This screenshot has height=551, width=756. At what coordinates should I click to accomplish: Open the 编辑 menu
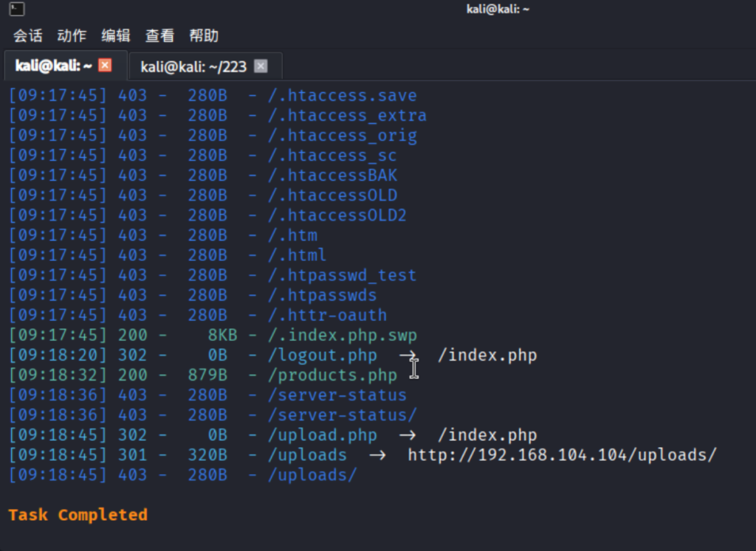tap(116, 35)
